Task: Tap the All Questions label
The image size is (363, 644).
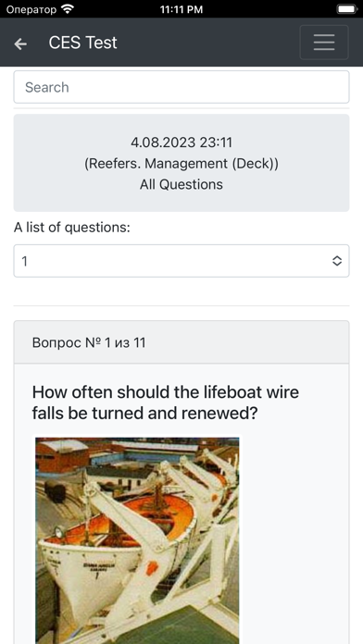Action: pyautogui.click(x=181, y=184)
